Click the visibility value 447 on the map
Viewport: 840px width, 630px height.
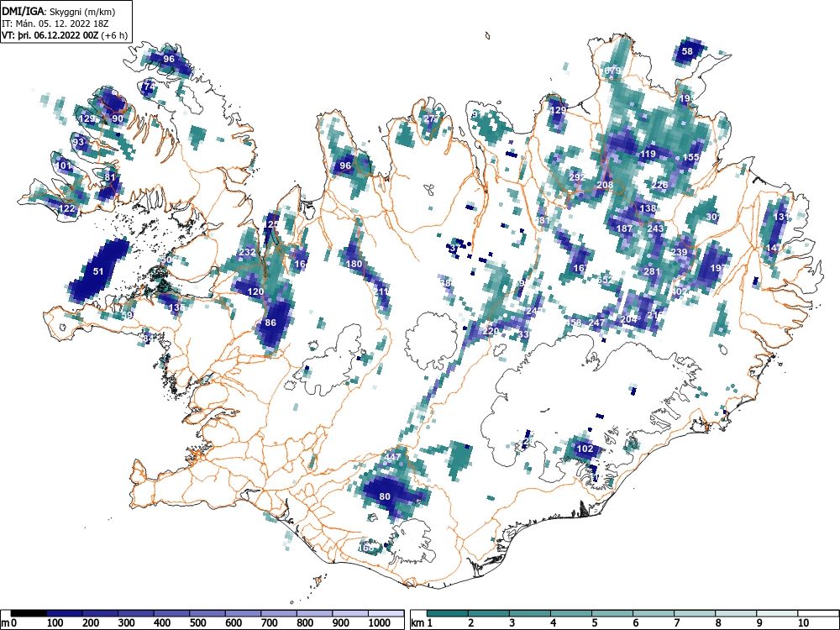(x=392, y=457)
